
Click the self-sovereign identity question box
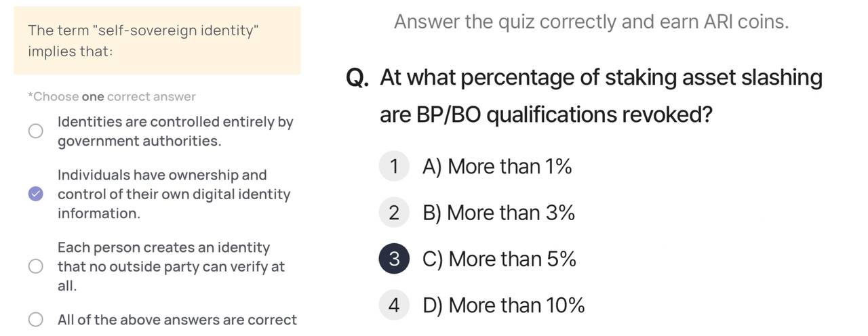157,41
